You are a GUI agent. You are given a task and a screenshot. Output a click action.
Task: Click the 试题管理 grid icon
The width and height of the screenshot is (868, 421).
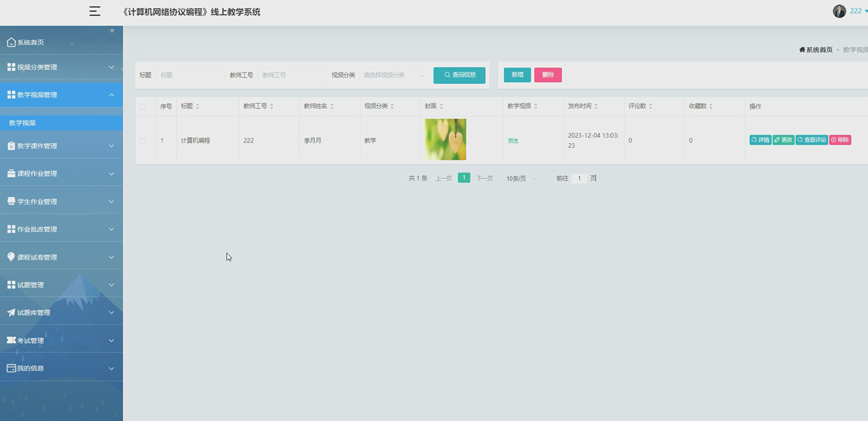pyautogui.click(x=11, y=284)
